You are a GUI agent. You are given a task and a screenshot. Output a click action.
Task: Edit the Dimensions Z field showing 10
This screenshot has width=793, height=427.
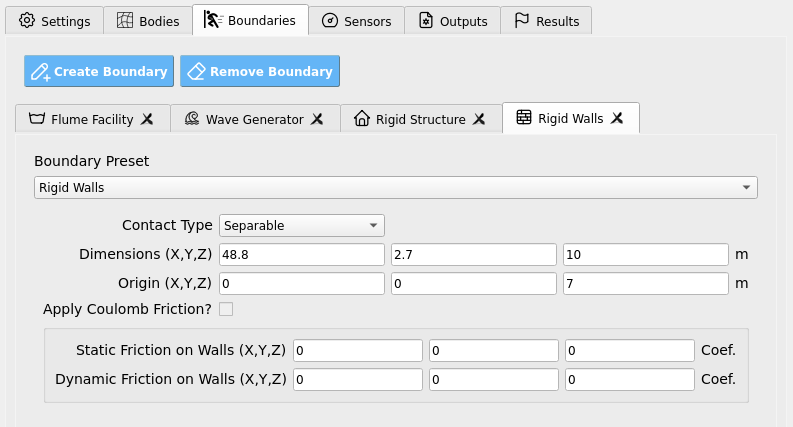(x=646, y=254)
